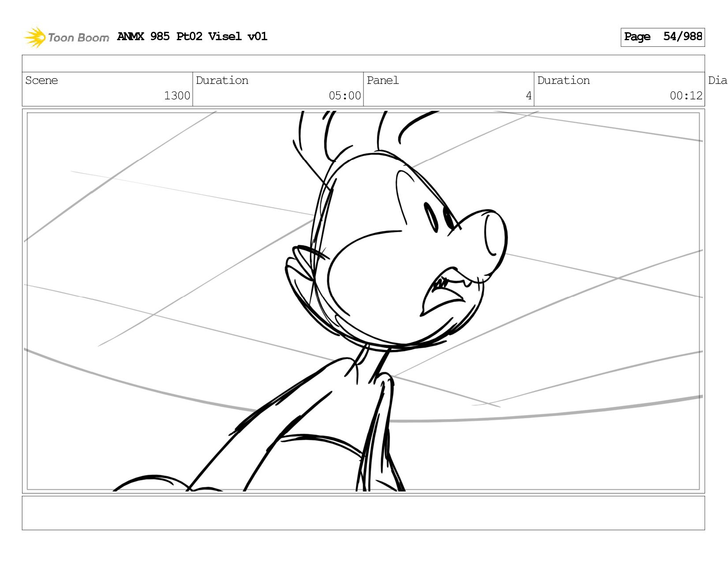The width and height of the screenshot is (728, 563).
Task: Click the 'Panel' label
Action: tap(383, 80)
